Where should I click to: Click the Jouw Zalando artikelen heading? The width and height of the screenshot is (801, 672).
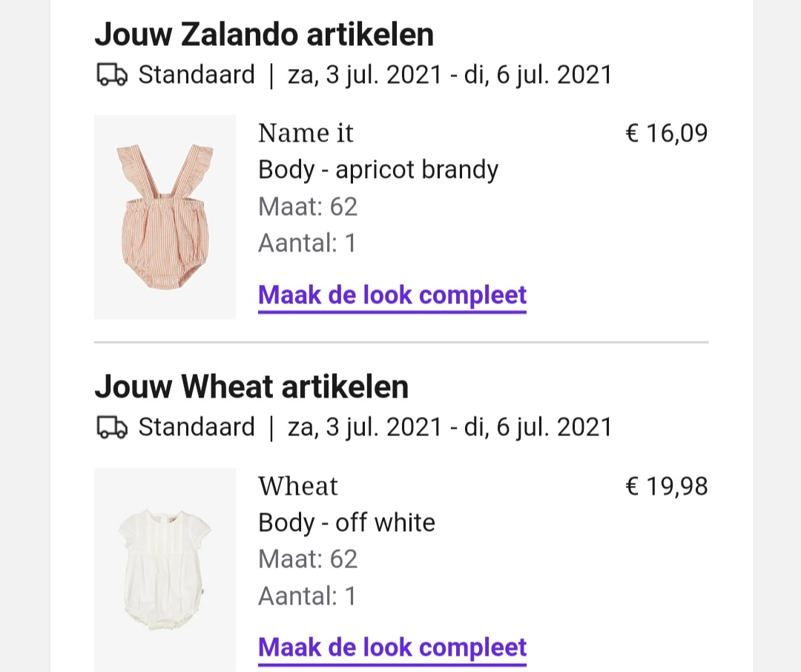(264, 35)
